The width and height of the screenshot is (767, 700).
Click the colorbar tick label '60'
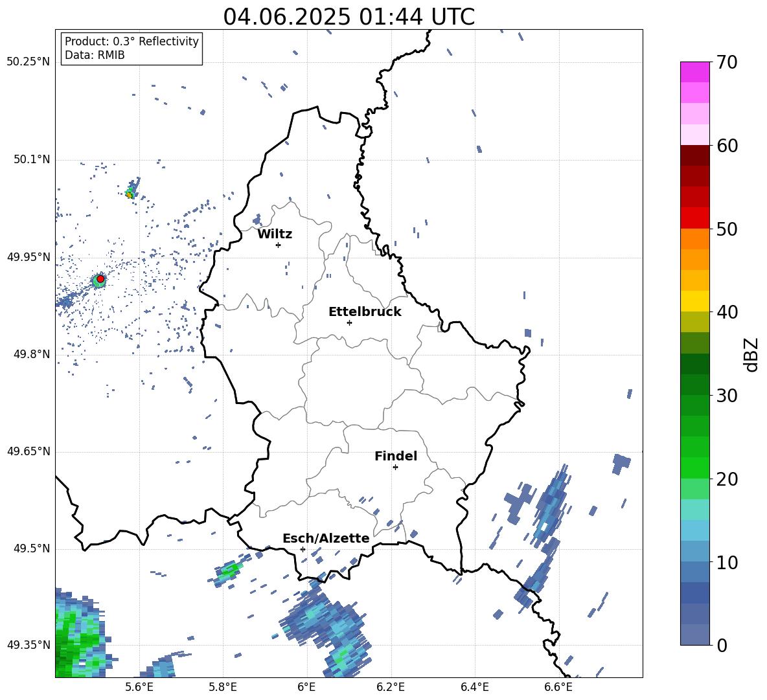(x=727, y=146)
